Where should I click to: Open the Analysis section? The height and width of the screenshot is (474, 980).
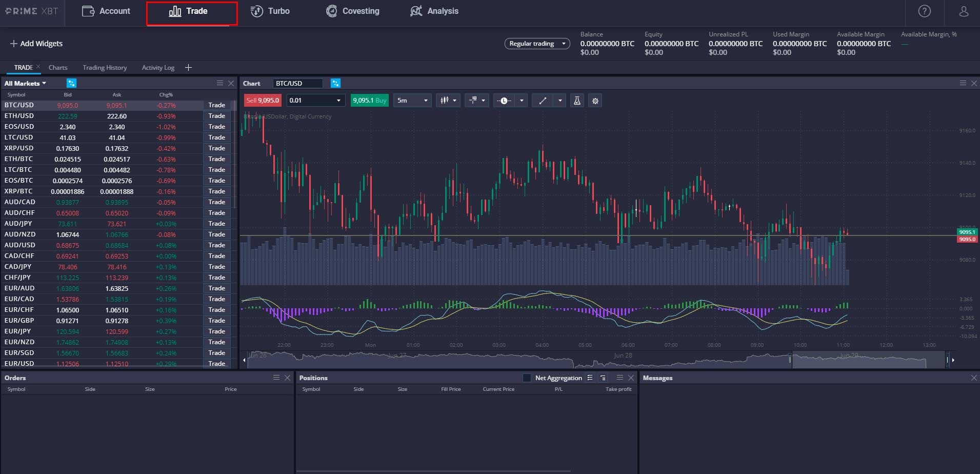click(434, 11)
